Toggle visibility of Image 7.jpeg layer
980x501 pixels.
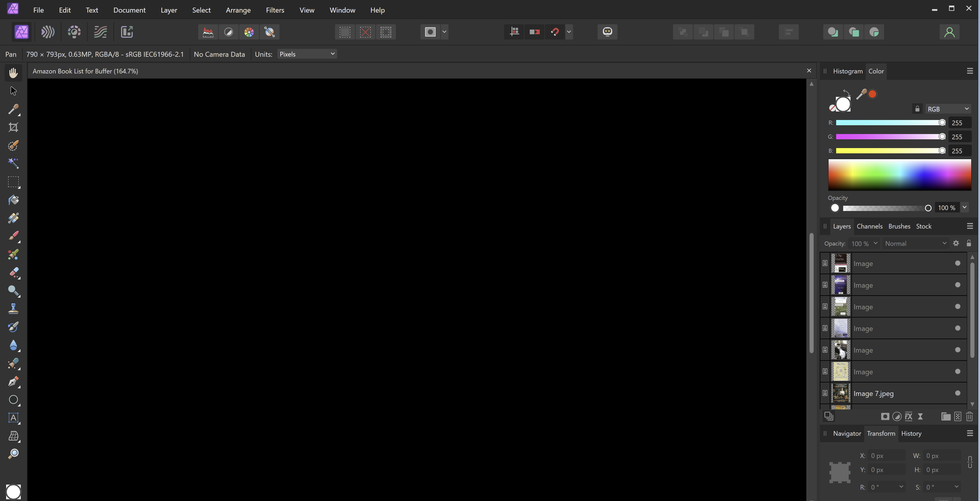point(957,393)
